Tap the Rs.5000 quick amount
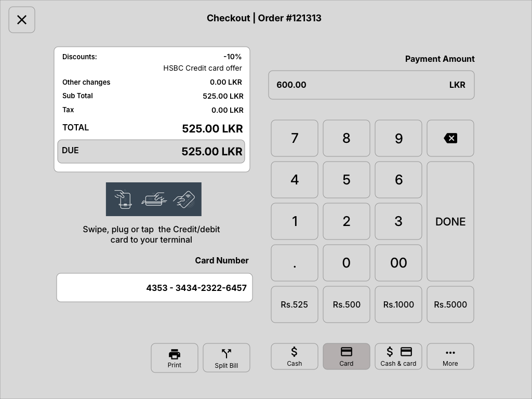The image size is (532, 399). 450,304
